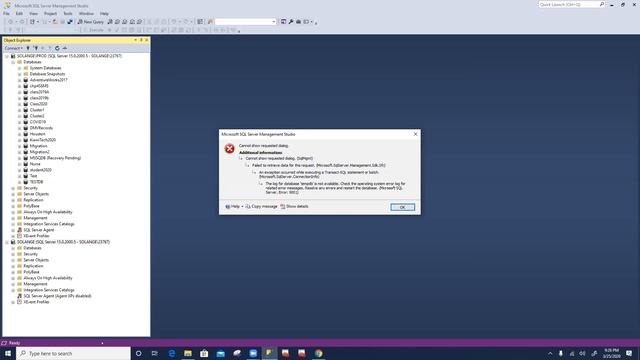Select the MSSQDB (Recovery Pending) database
This screenshot has height=360, width=640.
(55, 158)
